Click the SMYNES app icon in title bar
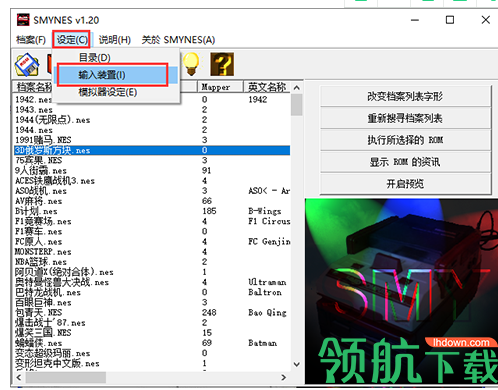The image size is (498, 390). (23, 20)
